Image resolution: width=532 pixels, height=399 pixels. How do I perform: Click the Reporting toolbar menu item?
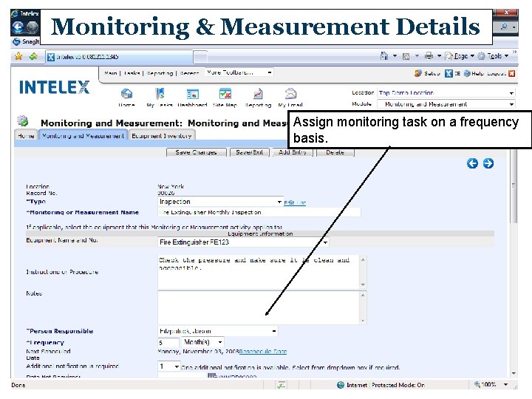(x=160, y=73)
